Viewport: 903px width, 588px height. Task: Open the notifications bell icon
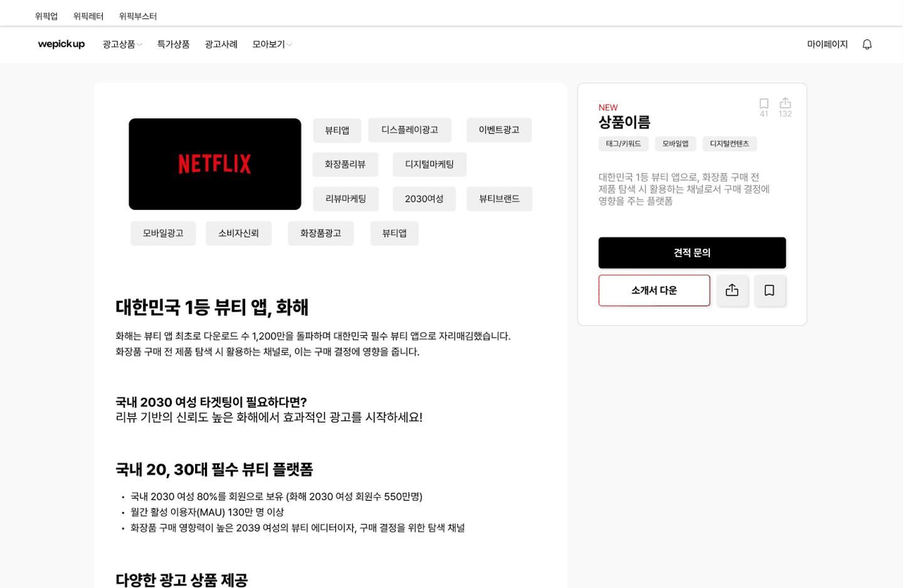pyautogui.click(x=867, y=45)
